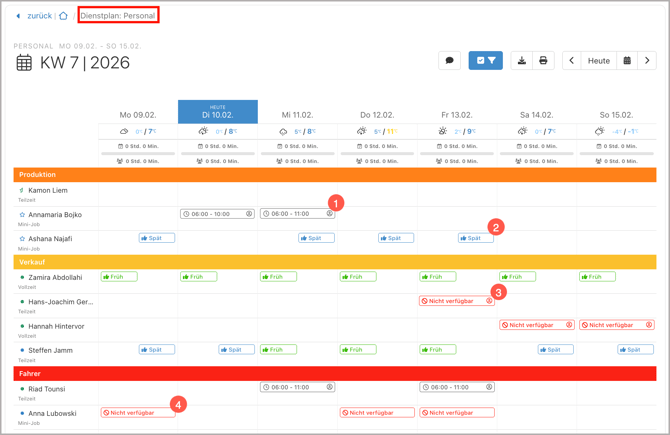Screen dimensions: 670x435
Task: Go to previous week using left chevron
Action: coord(572,61)
